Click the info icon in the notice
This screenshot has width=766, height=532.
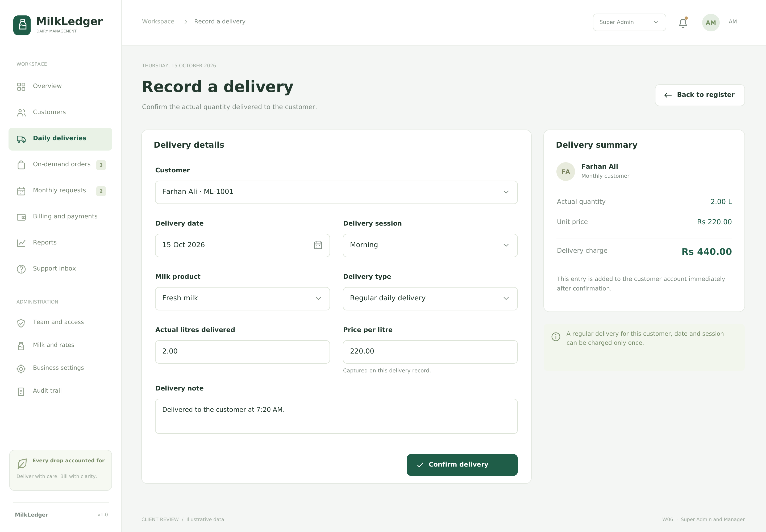[556, 337]
